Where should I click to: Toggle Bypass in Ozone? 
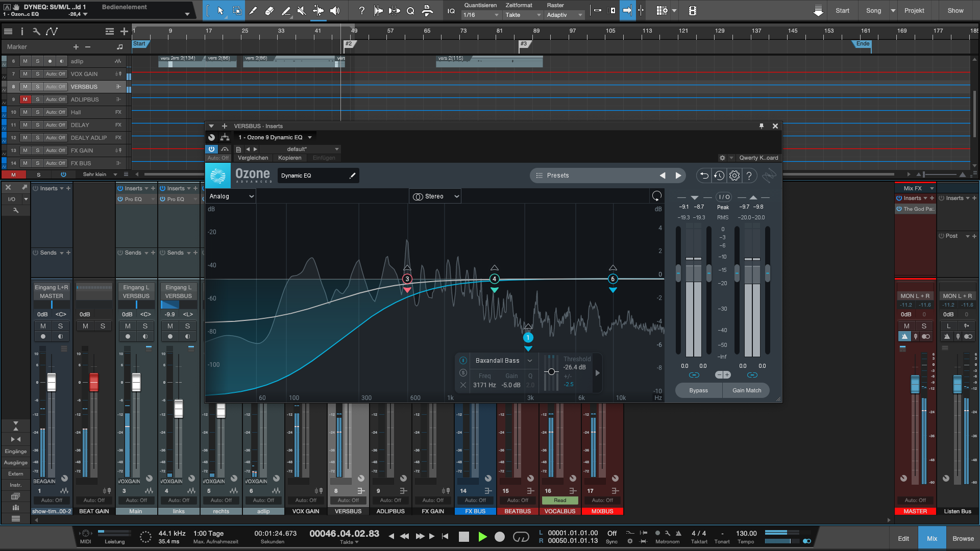698,390
